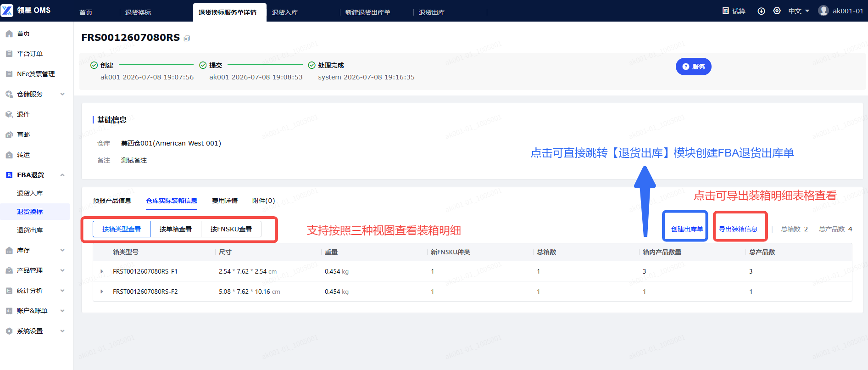This screenshot has height=370, width=868.
Task: Click the 领星 OMS logo icon
Action: [7, 10]
